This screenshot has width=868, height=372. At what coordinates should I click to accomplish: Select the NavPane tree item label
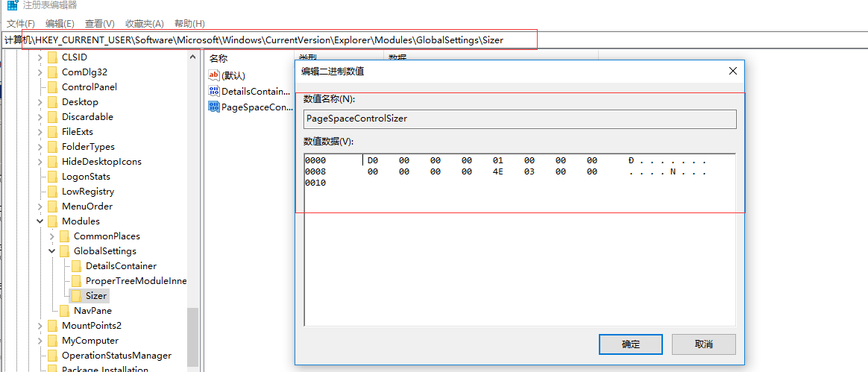(93, 311)
